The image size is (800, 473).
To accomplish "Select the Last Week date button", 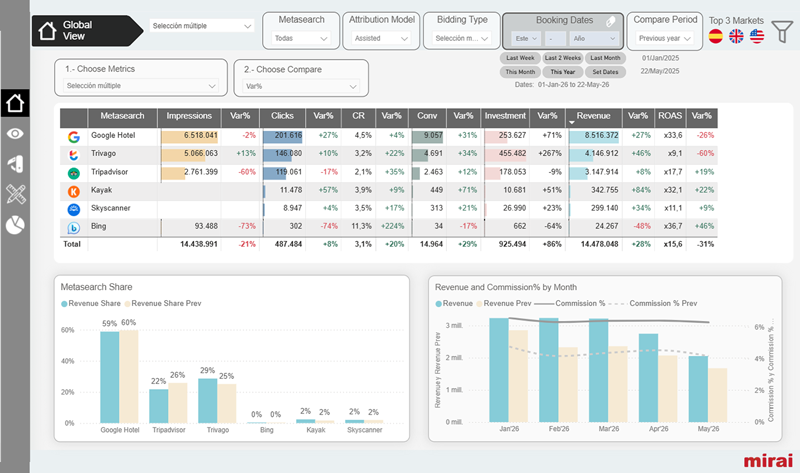I will (520, 58).
